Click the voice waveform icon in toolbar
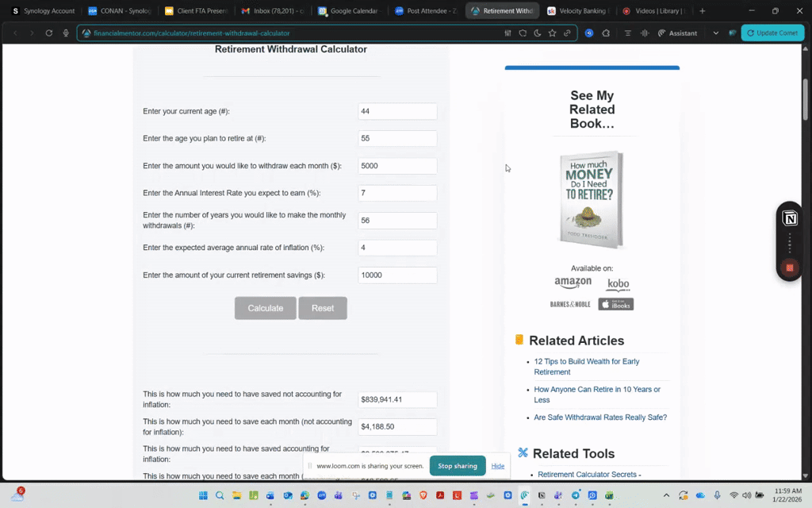This screenshot has width=812, height=508. click(645, 33)
